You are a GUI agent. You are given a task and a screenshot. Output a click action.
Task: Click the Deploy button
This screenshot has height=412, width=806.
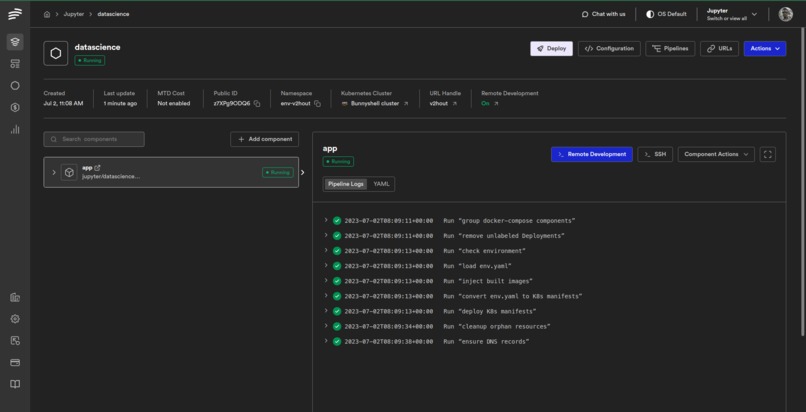[x=552, y=49]
